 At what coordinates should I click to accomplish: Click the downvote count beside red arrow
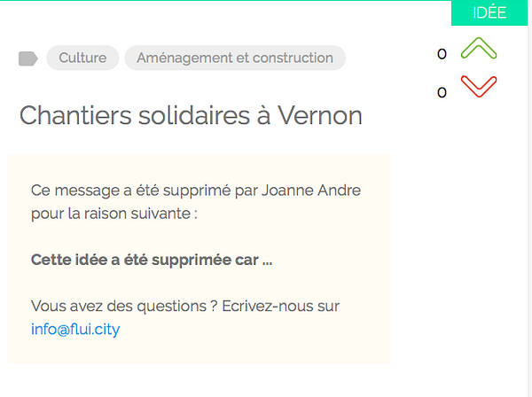(x=442, y=92)
